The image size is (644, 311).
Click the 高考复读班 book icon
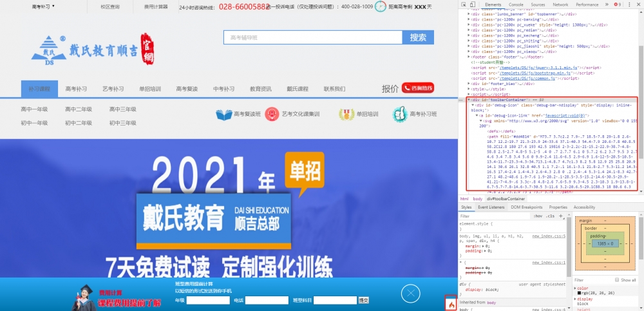coord(224,114)
